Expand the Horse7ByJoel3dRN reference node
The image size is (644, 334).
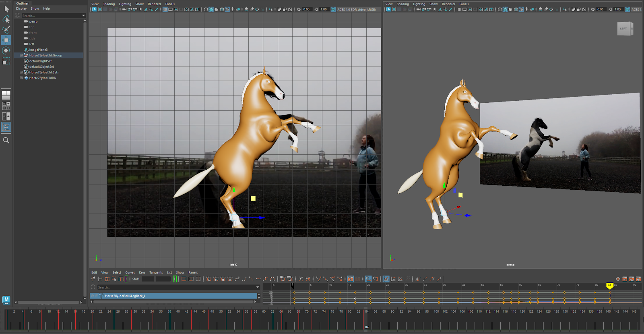coord(21,78)
